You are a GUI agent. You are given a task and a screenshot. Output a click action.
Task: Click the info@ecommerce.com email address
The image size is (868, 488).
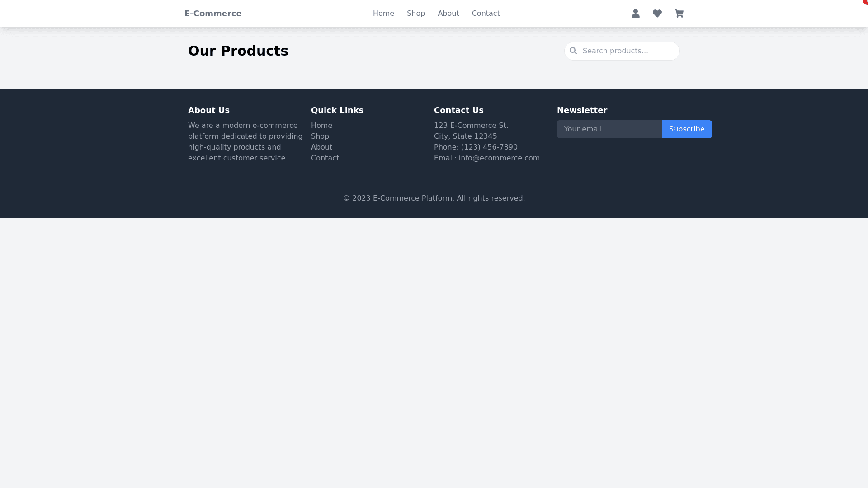click(x=499, y=158)
